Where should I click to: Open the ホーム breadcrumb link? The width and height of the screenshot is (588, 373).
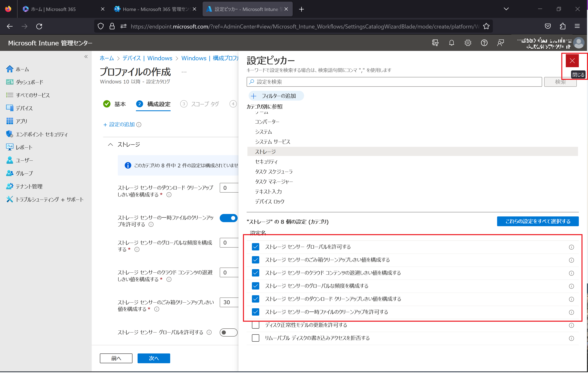[107, 58]
